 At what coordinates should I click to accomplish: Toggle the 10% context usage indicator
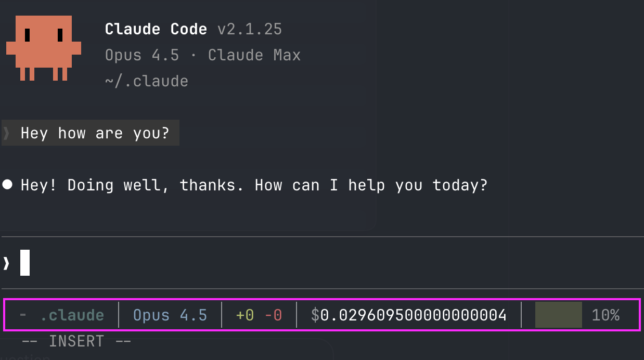[606, 315]
